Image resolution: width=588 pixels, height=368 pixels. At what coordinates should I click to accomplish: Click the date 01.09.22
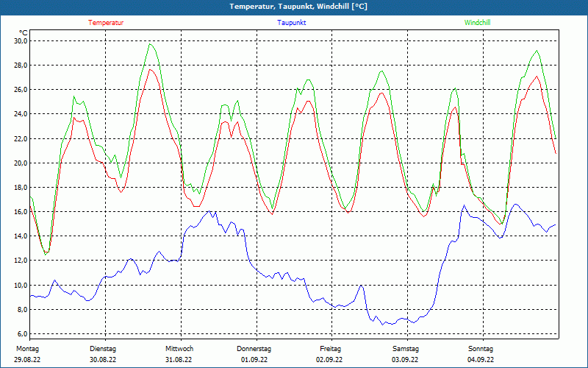pos(254,360)
